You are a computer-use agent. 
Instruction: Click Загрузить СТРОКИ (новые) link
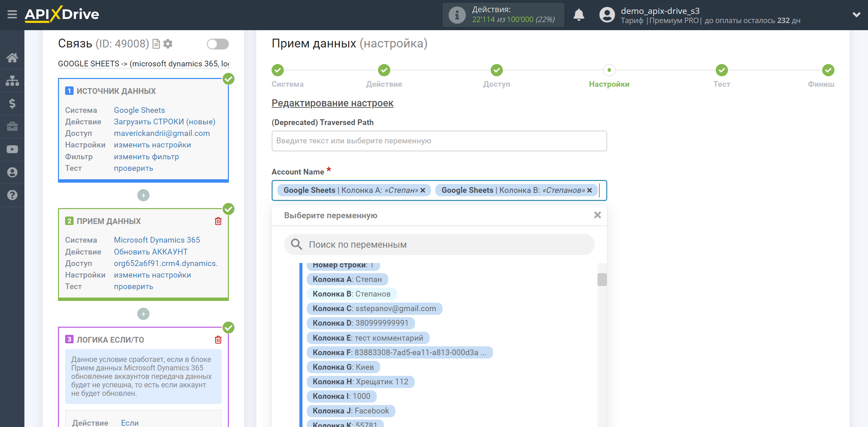pyautogui.click(x=164, y=122)
